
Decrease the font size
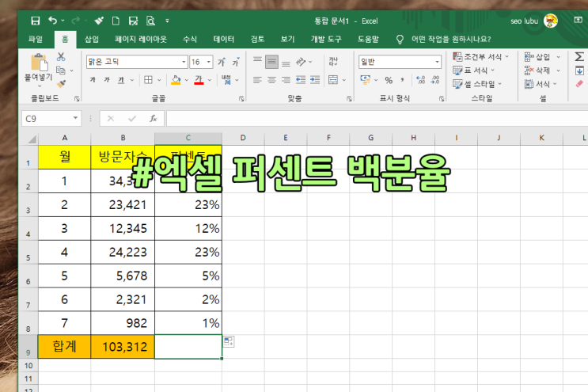point(236,62)
